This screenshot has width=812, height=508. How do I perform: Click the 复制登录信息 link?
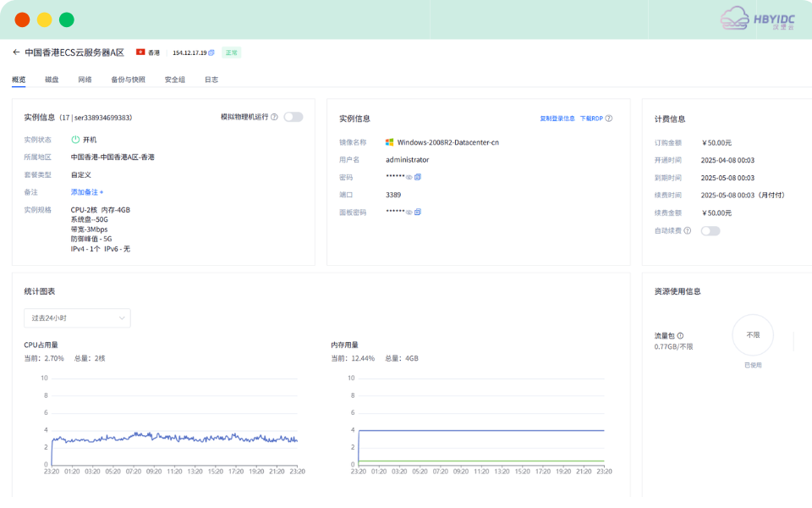557,119
